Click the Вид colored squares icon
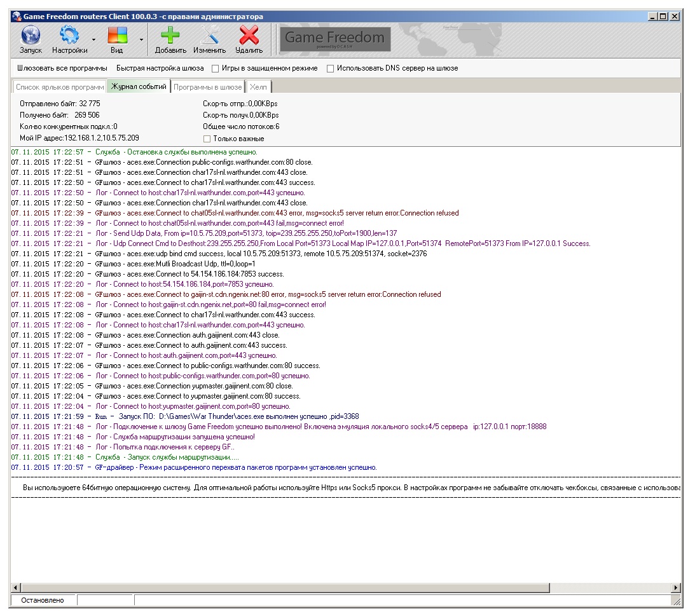 [x=117, y=35]
